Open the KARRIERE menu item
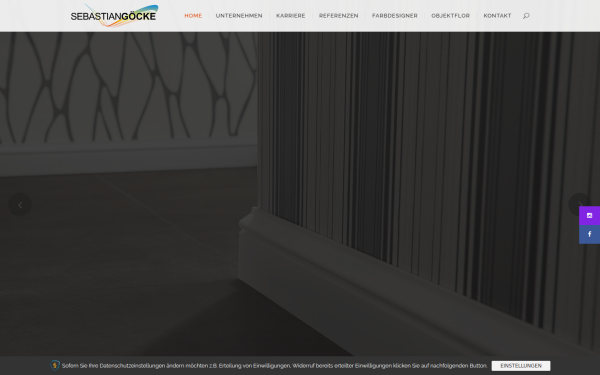This screenshot has height=375, width=600. point(290,16)
